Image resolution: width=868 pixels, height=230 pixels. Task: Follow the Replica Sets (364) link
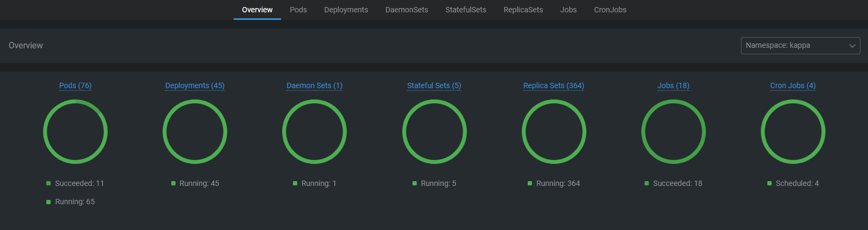point(554,85)
